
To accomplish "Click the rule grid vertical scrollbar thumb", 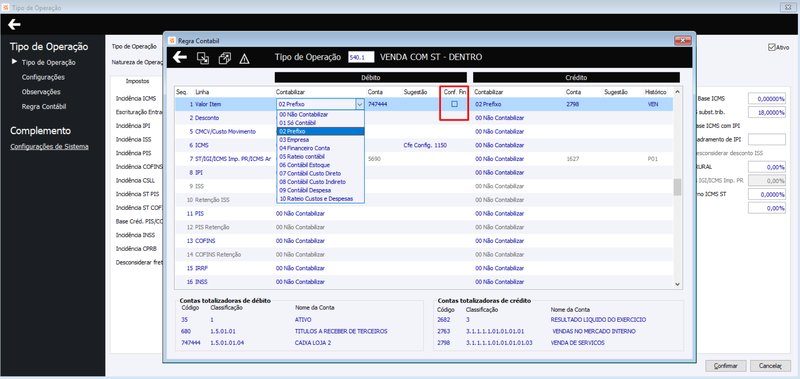I will click(x=678, y=187).
